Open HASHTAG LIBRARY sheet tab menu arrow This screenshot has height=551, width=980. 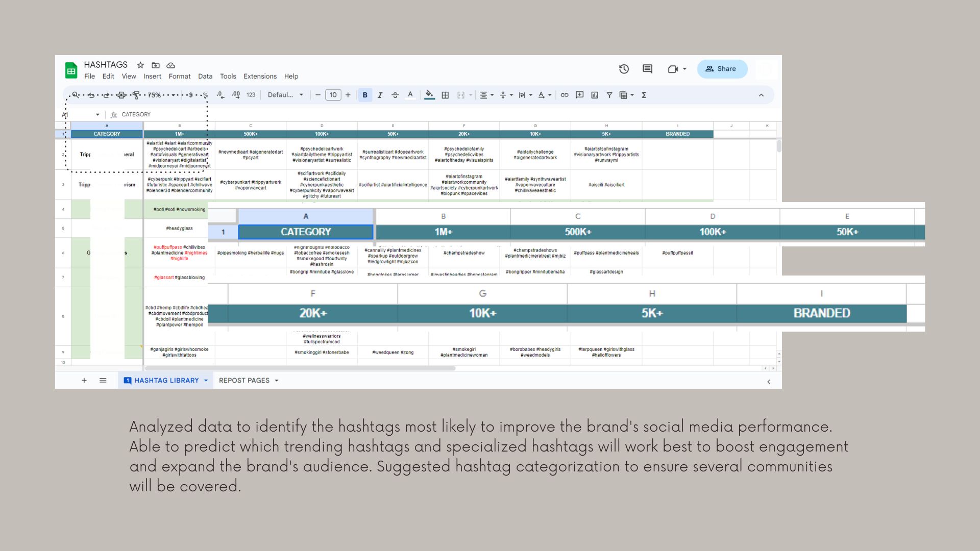206,381
